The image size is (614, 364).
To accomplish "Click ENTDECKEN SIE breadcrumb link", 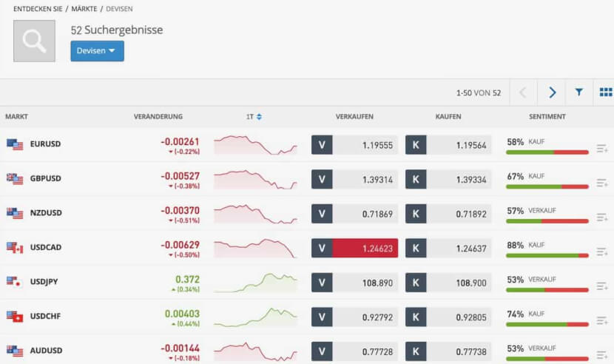I will point(38,9).
